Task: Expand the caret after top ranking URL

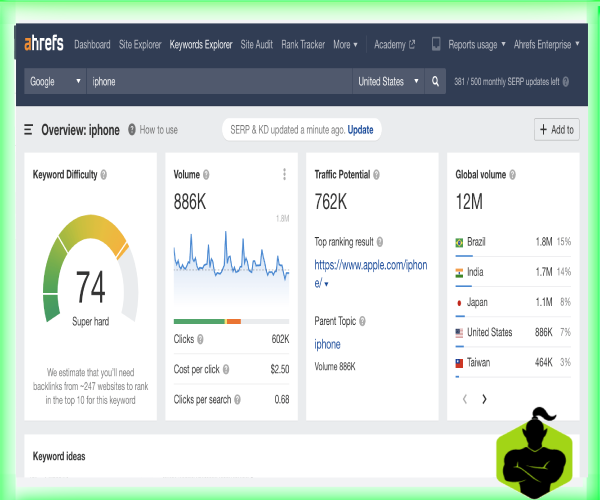Action: [326, 284]
